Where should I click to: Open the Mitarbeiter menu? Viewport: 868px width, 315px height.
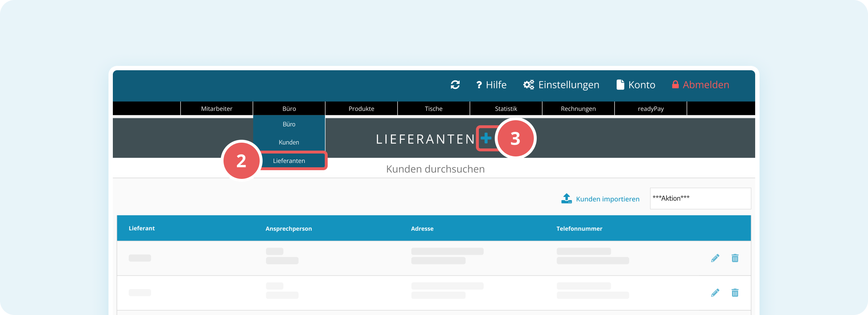(x=217, y=109)
